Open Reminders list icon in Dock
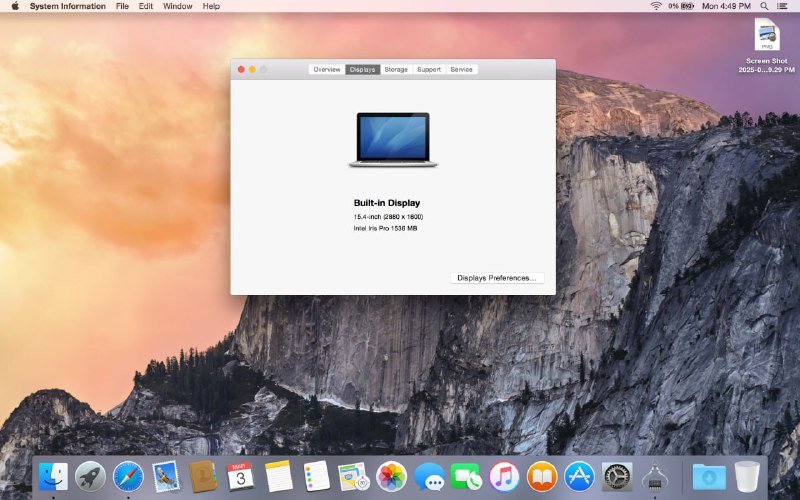Image resolution: width=800 pixels, height=500 pixels. tap(316, 477)
